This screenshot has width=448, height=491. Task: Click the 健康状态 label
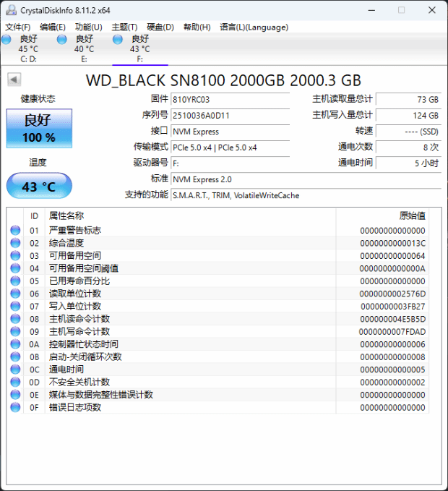(38, 98)
